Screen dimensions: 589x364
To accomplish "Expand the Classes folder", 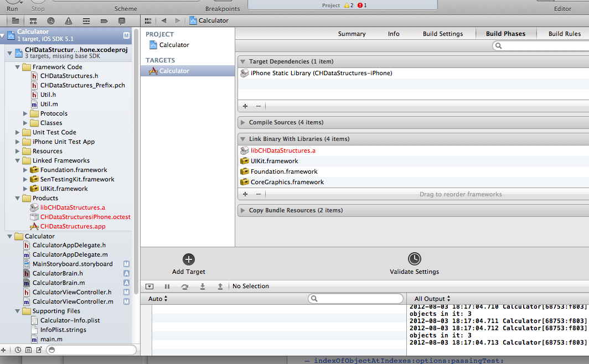I will pyautogui.click(x=25, y=123).
